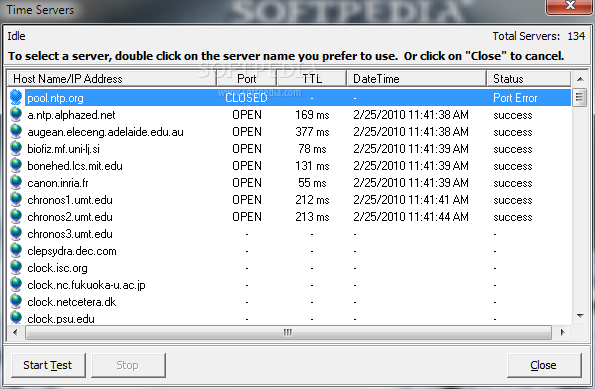Select the augean.eleceng.adelaide.edu.au server name

coord(105,132)
